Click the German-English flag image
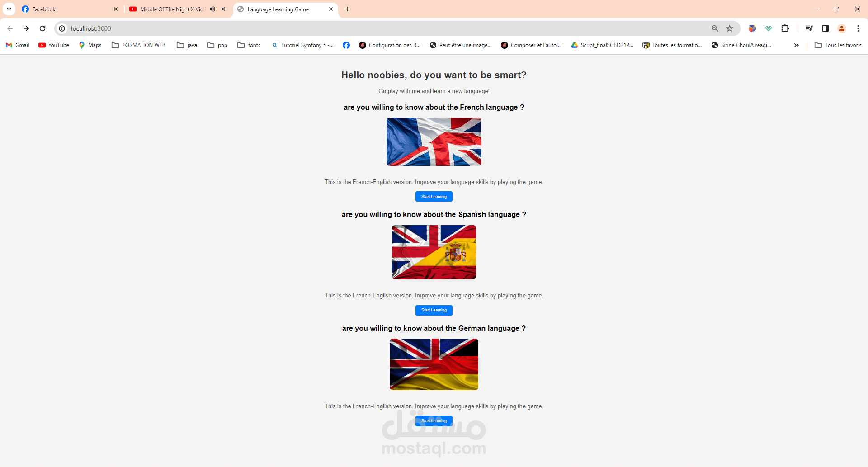 coord(434,364)
